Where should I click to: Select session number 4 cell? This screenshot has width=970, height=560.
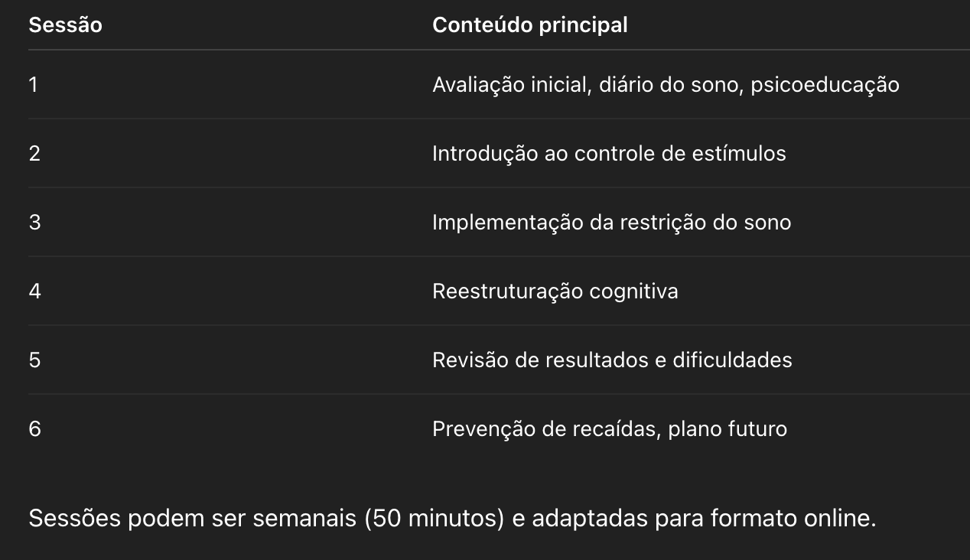34,291
